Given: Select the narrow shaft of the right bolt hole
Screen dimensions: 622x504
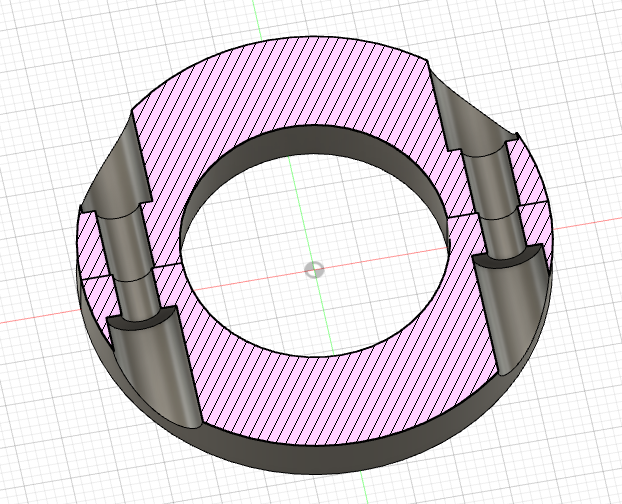Looking at the screenshot, I should (494, 198).
